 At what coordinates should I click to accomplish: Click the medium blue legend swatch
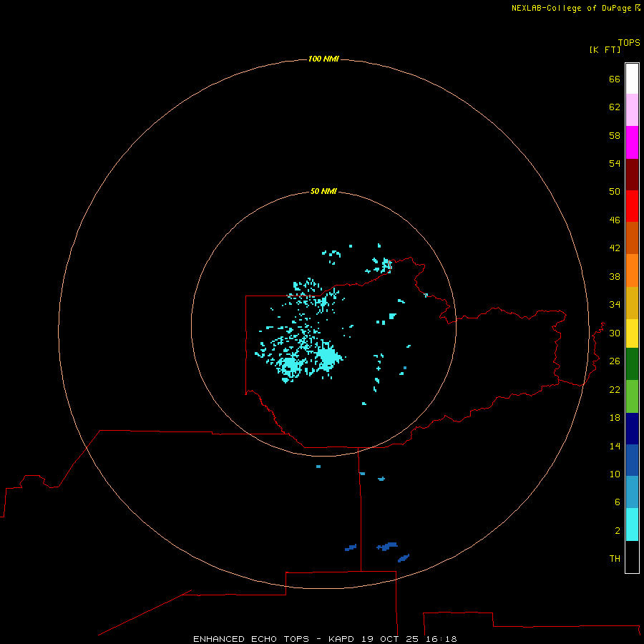632,460
